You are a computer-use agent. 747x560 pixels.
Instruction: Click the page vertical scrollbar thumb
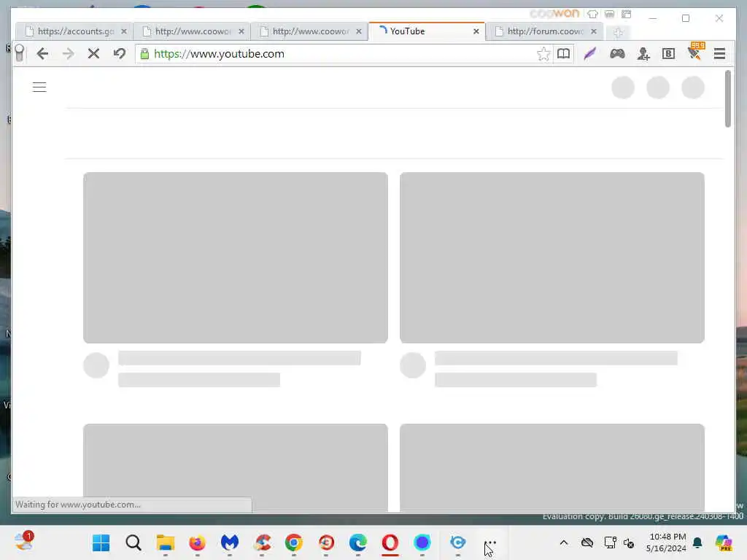(x=727, y=99)
